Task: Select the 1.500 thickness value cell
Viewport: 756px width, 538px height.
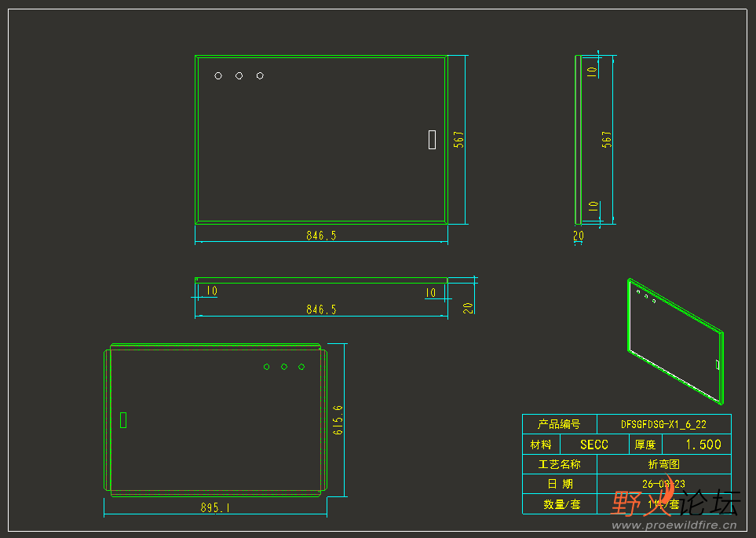Action: 696,445
